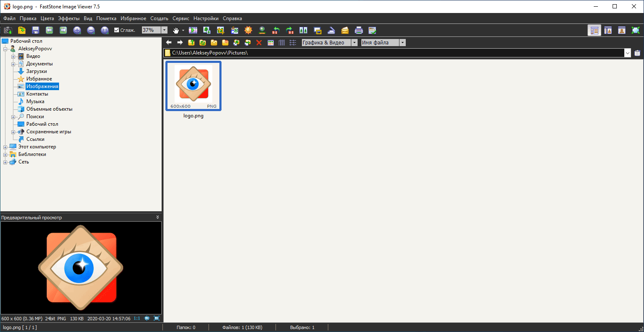Open the hand tool dropdown arrow
The width and height of the screenshot is (644, 332).
(x=183, y=30)
